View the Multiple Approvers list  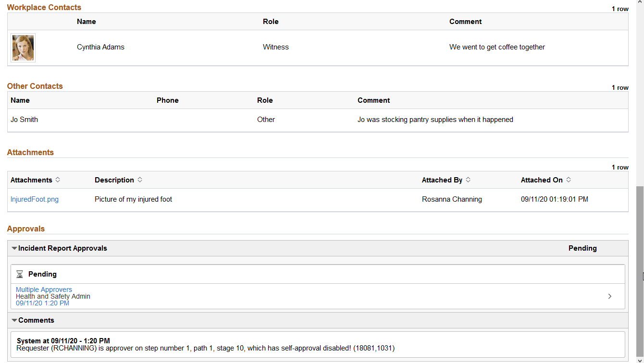click(x=44, y=290)
